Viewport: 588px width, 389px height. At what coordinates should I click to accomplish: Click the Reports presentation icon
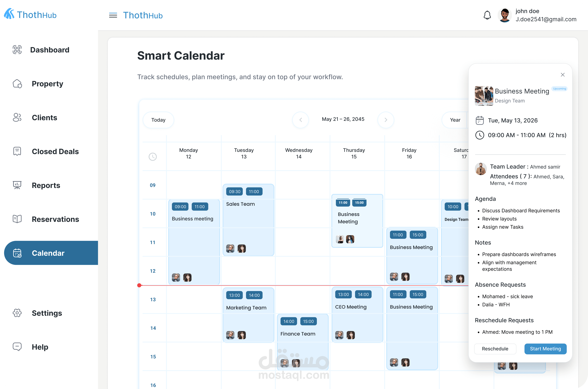pyautogui.click(x=17, y=185)
